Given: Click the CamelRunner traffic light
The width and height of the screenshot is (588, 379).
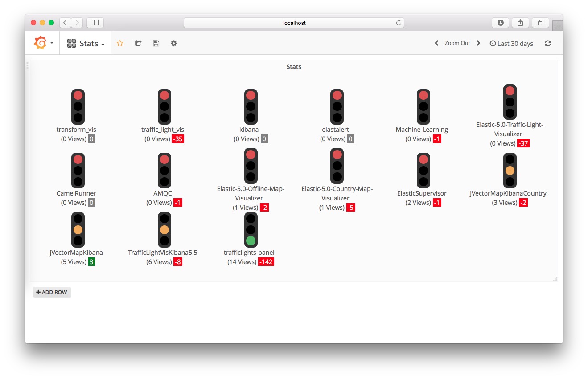Looking at the screenshot, I should (x=78, y=170).
